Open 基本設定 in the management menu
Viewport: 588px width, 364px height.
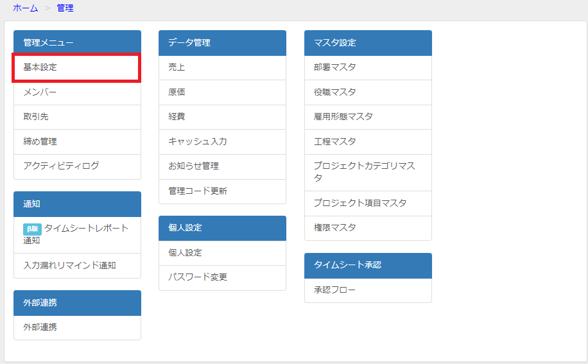pos(77,67)
